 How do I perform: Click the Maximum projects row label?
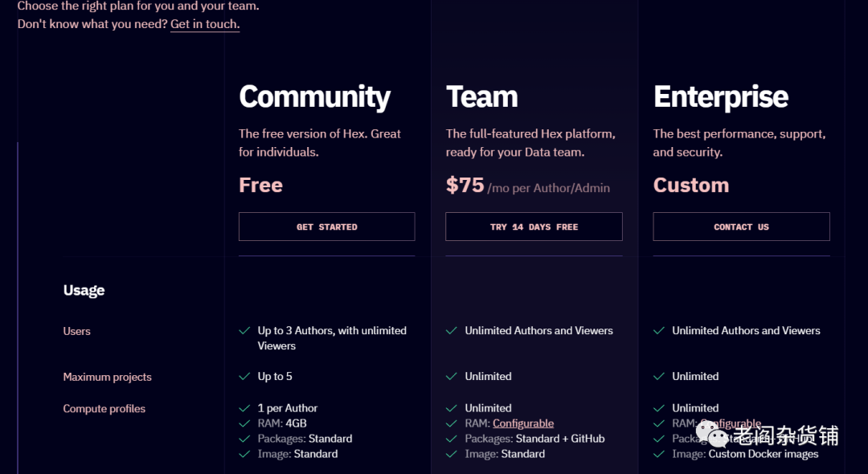point(107,377)
